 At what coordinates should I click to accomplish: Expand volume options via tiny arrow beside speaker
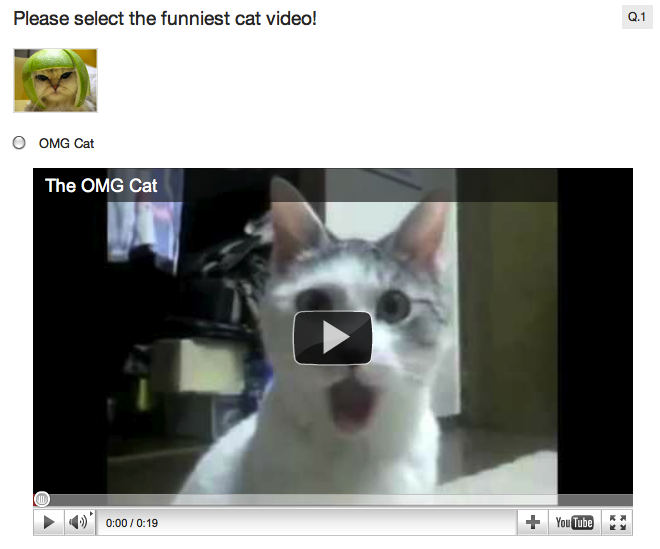(x=92, y=514)
